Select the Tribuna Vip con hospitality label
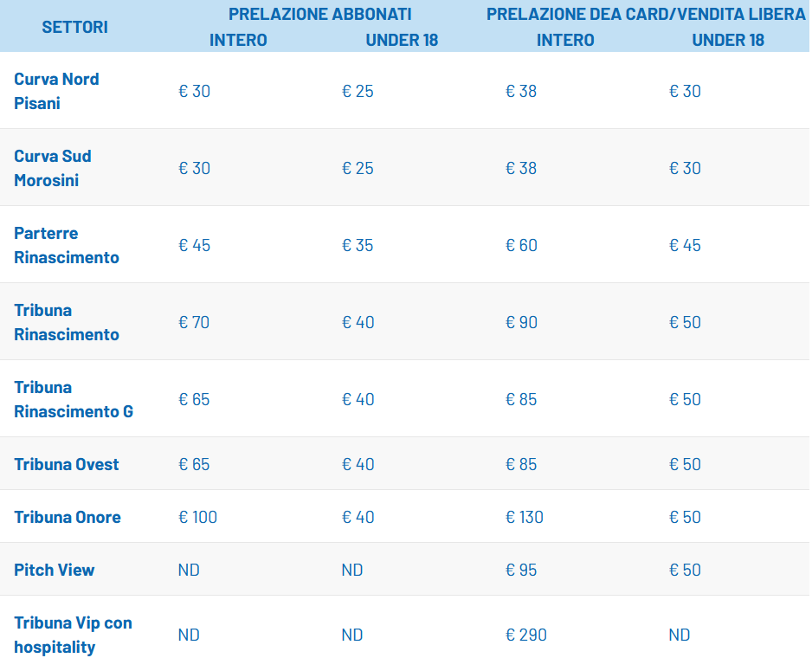Screen dimensions: 812x658 (x=73, y=635)
